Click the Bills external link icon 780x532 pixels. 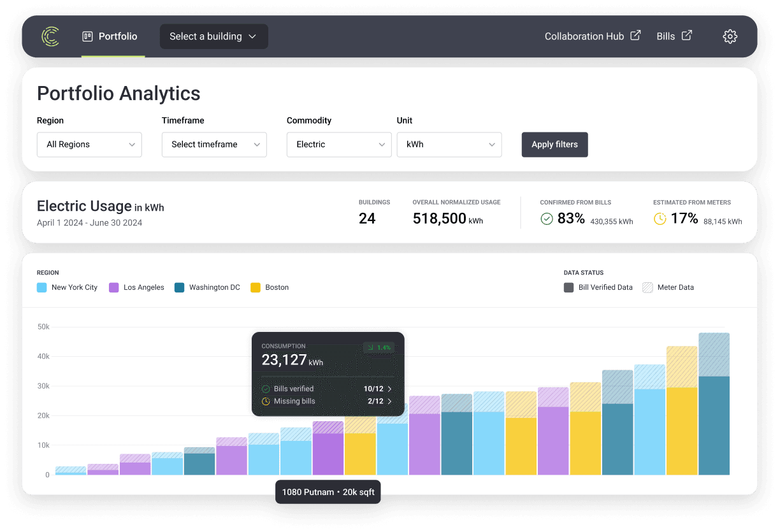pos(686,36)
